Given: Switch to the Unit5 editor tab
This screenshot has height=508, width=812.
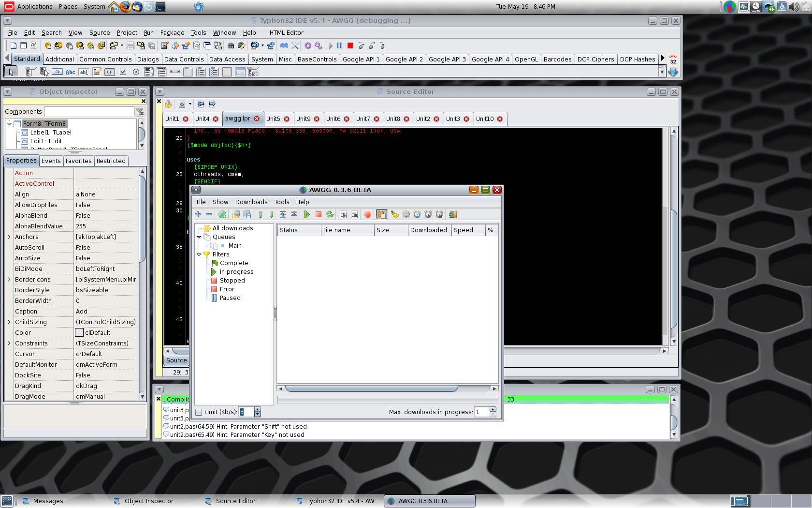Looking at the screenshot, I should (x=273, y=119).
